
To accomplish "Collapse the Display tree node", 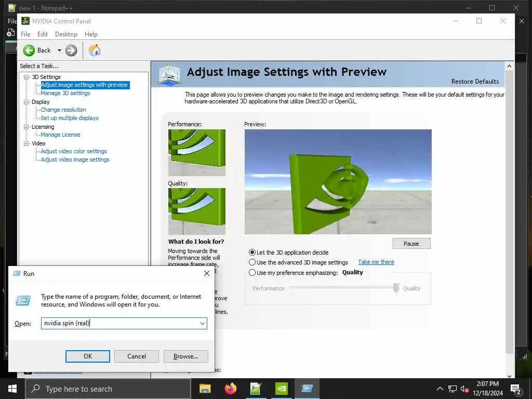I will tap(26, 102).
